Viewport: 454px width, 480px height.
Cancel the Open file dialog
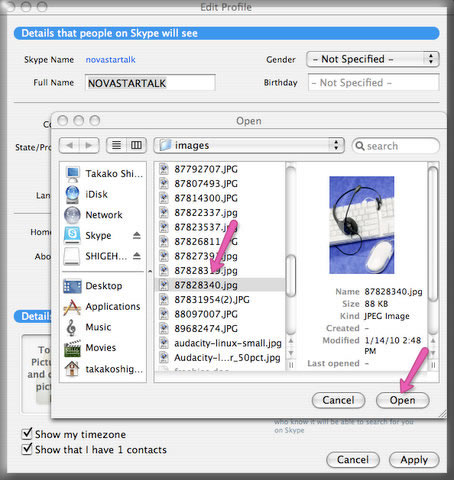point(338,400)
